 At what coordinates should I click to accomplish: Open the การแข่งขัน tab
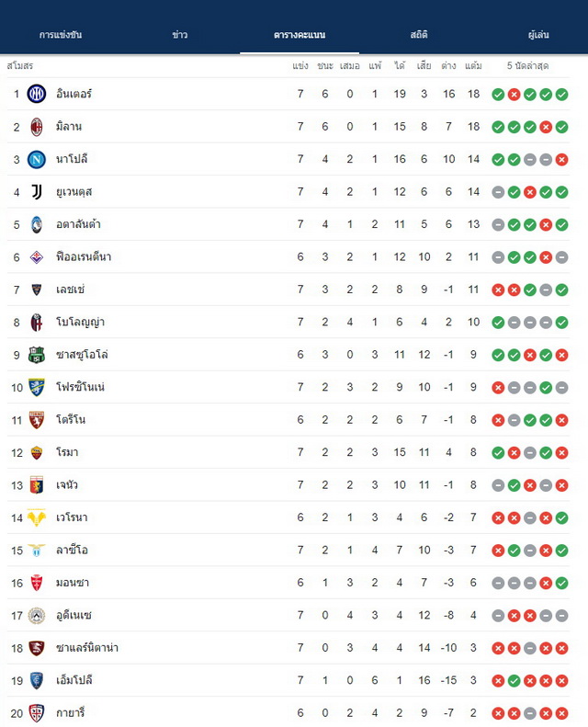point(61,35)
